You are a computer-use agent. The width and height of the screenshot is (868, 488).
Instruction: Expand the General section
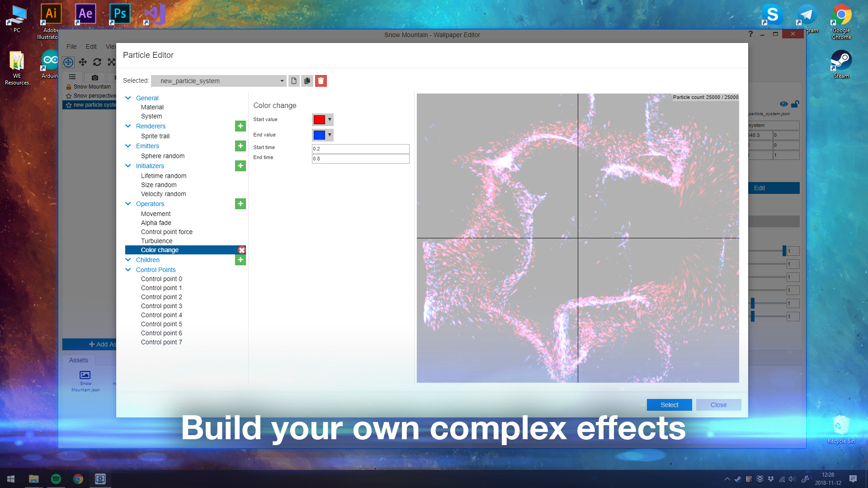point(128,98)
